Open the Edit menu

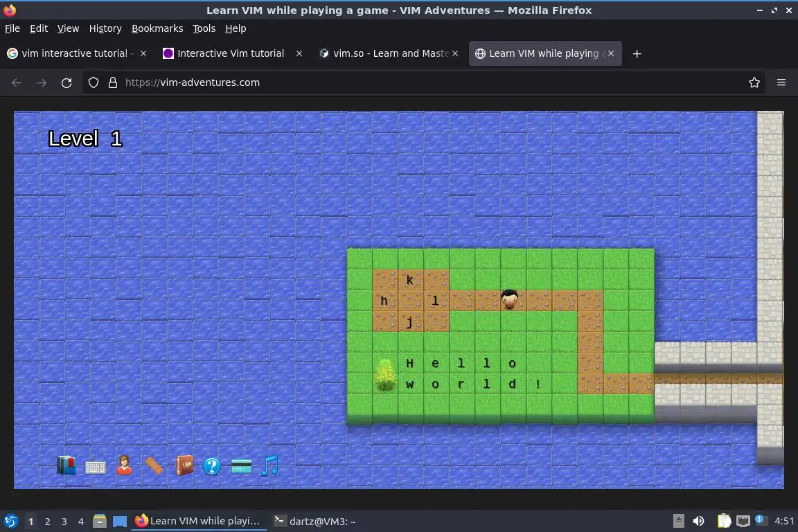39,28
